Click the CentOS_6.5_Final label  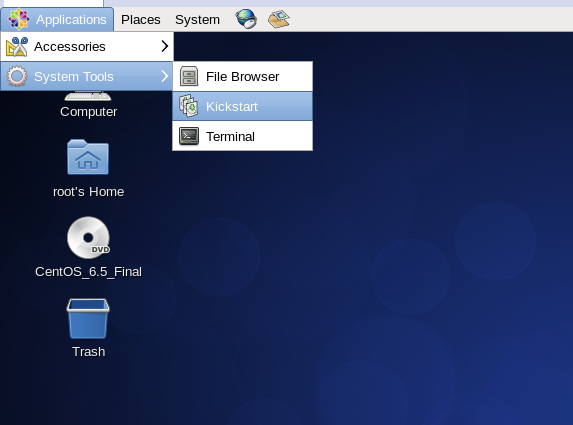pyautogui.click(x=88, y=272)
